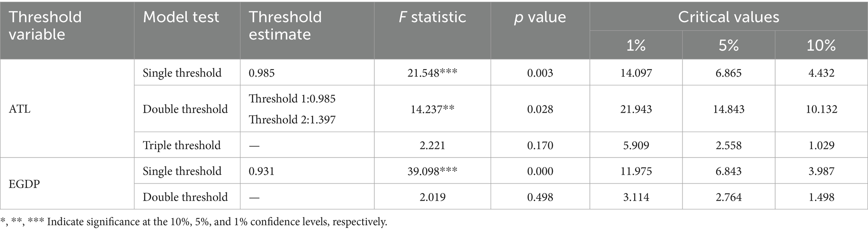The image size is (868, 235).
Task: Select the p value column header
Action: click(540, 17)
